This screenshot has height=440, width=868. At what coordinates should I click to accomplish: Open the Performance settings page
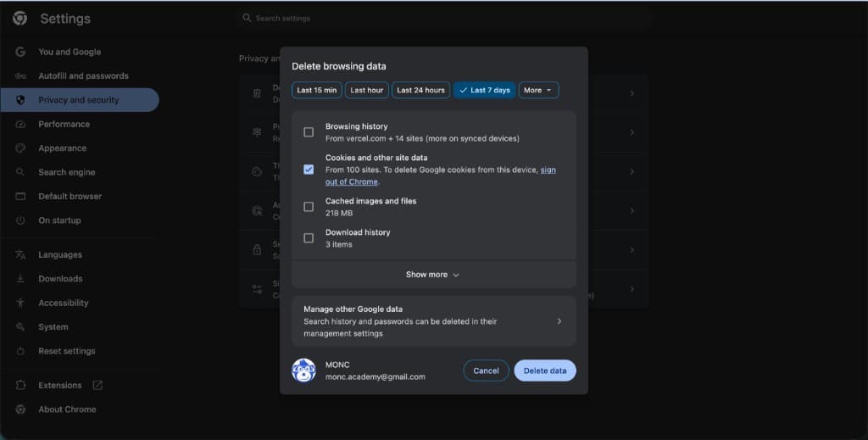[x=80, y=124]
